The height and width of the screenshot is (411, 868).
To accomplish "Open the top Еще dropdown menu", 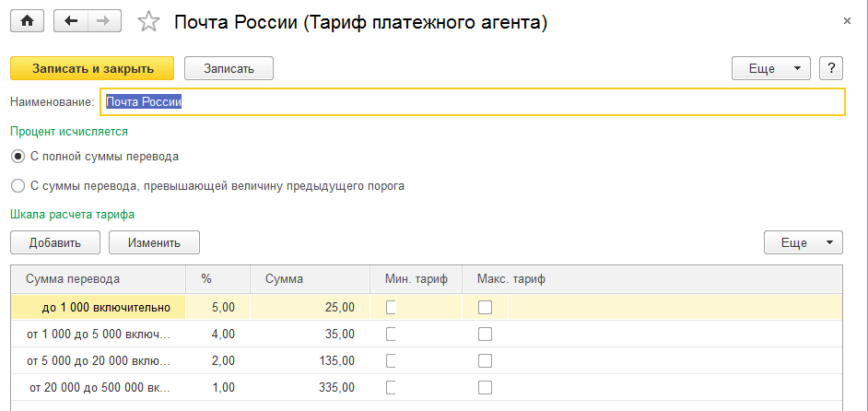I will pyautogui.click(x=770, y=68).
